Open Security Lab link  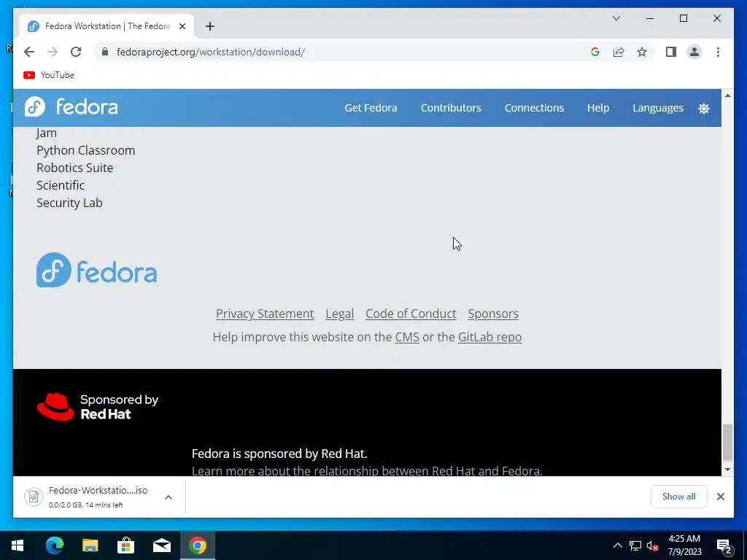[x=69, y=203]
